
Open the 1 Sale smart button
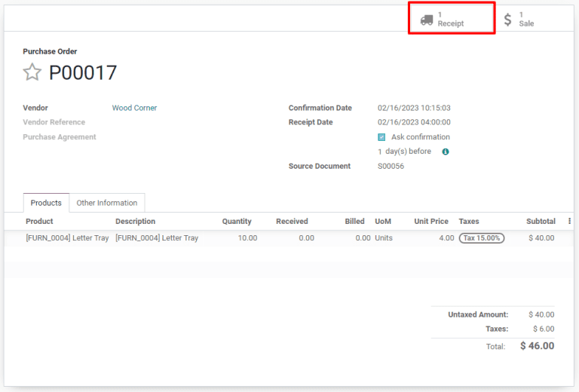coord(526,19)
